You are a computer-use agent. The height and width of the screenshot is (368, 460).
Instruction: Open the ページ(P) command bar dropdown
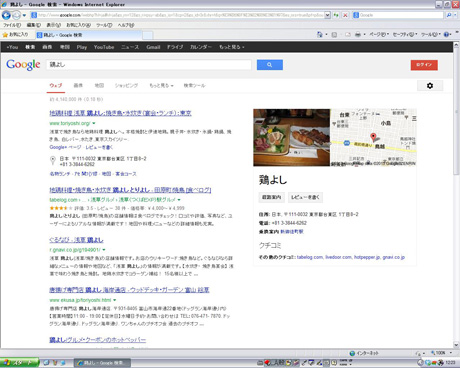coord(379,34)
